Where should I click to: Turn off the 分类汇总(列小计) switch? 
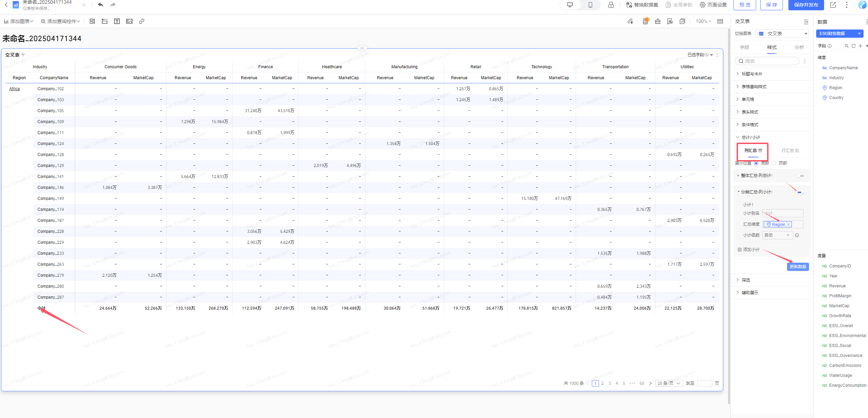[x=800, y=192]
